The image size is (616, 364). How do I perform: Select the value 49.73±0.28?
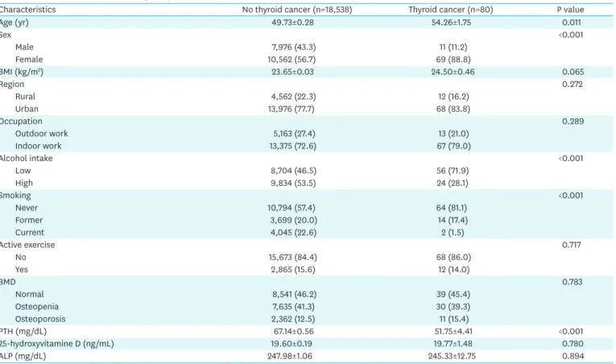click(292, 23)
